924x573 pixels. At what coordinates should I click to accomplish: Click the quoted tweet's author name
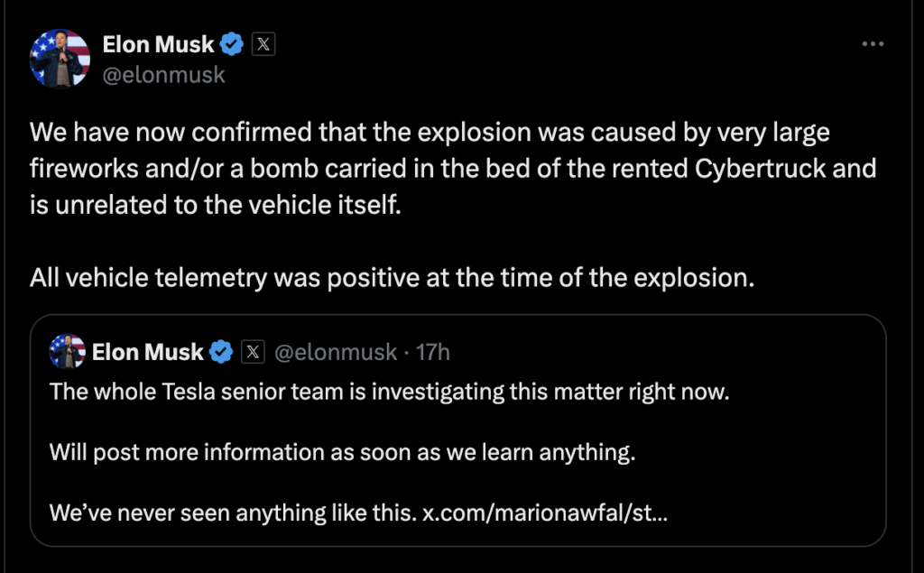149,352
